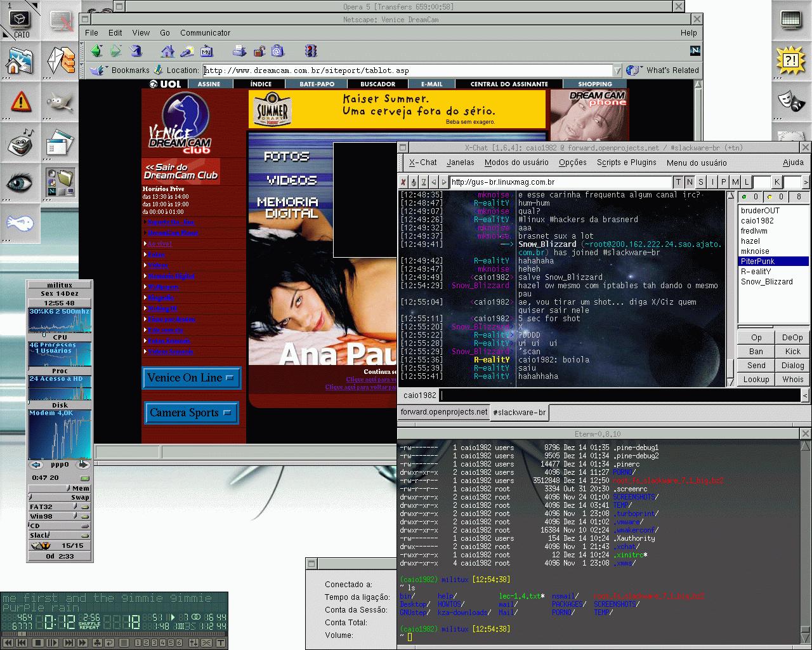Toggle repeat loop button in player
The image size is (812, 650).
(109, 642)
